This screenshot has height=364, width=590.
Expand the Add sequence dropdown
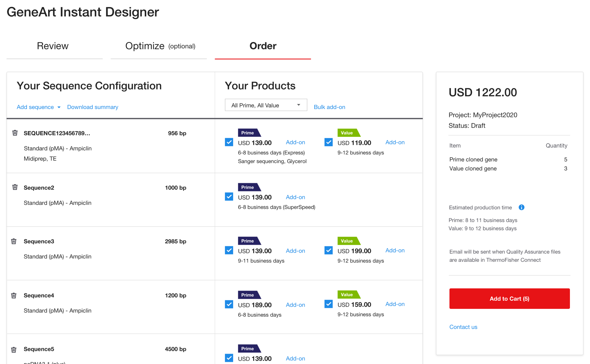(39, 107)
